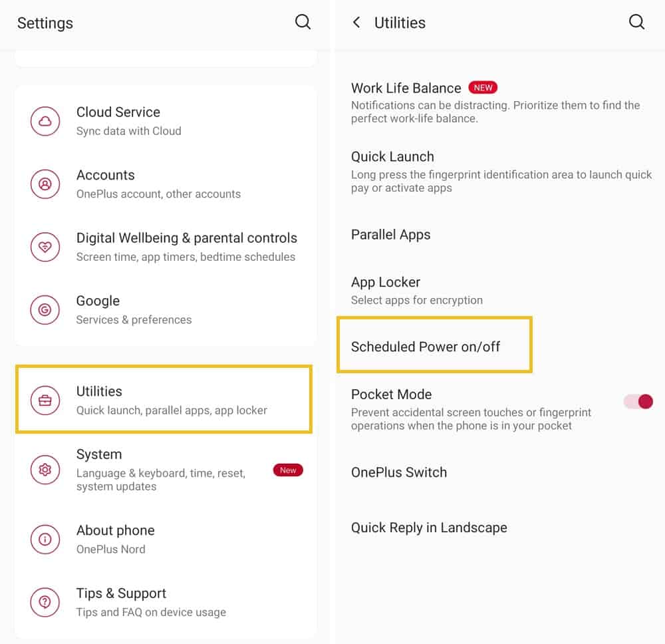Open Quick Reply in Landscape
Screen dimensions: 665x644
tap(499, 528)
